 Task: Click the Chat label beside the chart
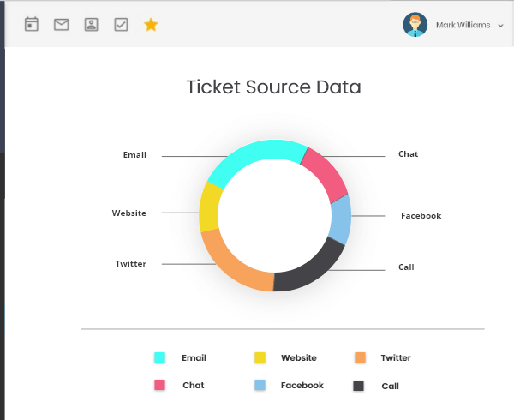pyautogui.click(x=408, y=154)
